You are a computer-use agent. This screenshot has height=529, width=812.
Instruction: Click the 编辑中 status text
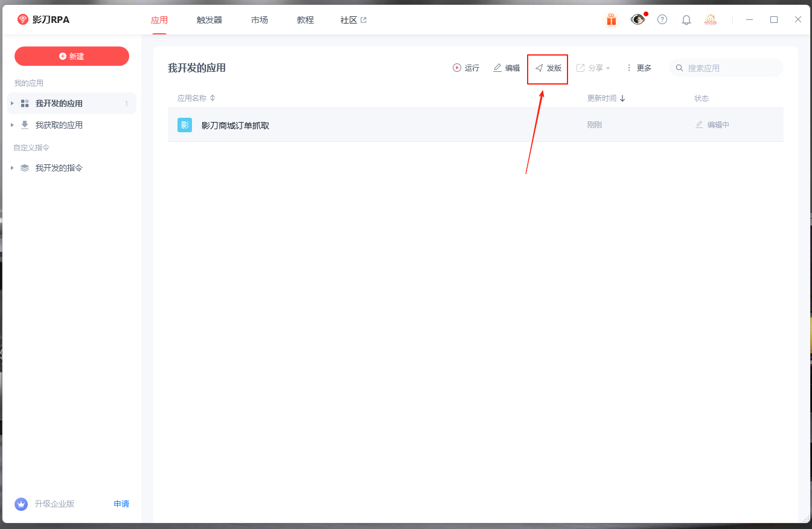point(718,125)
